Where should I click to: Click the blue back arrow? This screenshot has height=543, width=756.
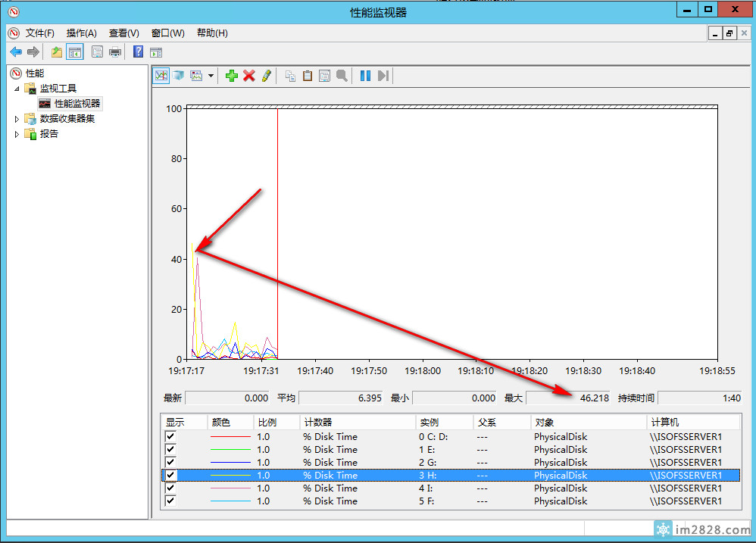tap(15, 51)
